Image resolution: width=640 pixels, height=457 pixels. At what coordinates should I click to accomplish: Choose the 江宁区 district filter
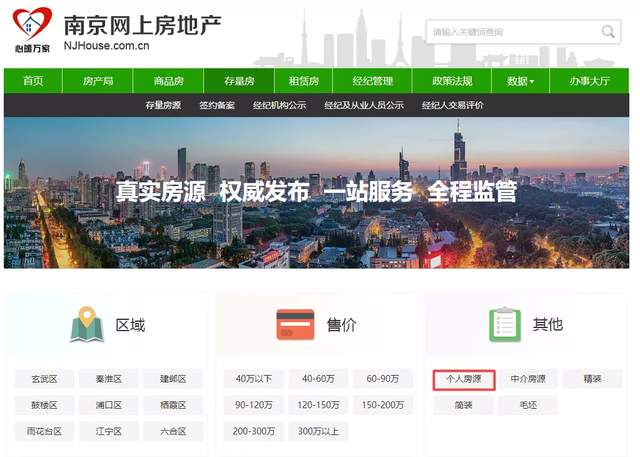click(109, 431)
